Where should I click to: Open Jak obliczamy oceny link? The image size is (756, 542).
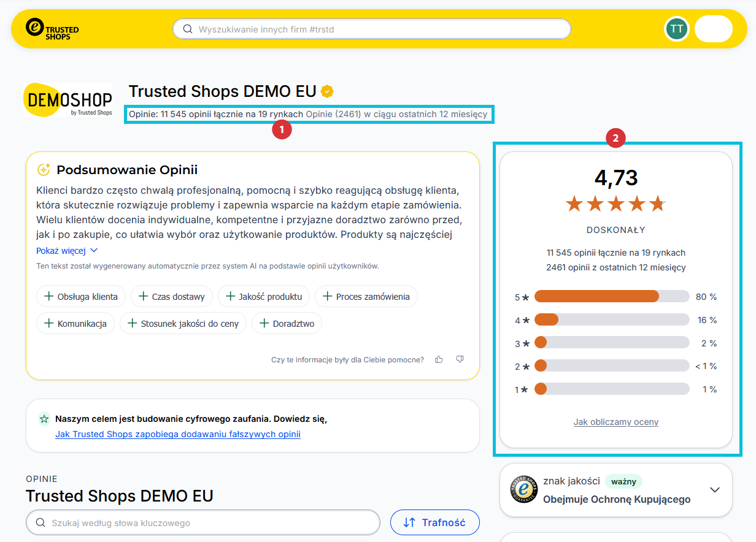[616, 422]
